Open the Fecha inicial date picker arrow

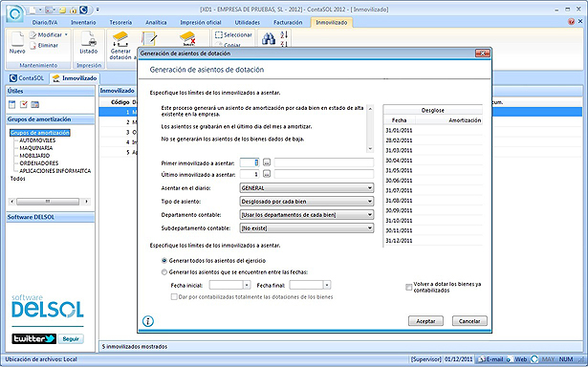(x=247, y=285)
